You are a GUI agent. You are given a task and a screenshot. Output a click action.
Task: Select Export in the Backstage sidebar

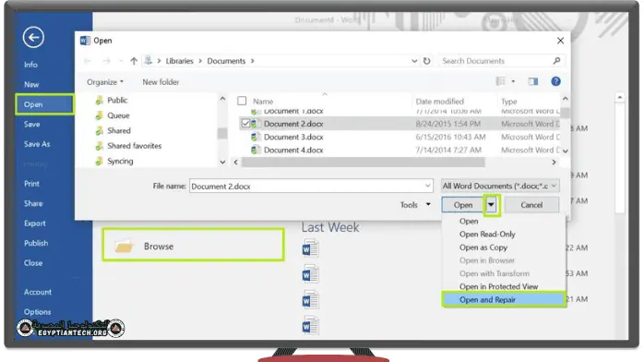click(35, 223)
